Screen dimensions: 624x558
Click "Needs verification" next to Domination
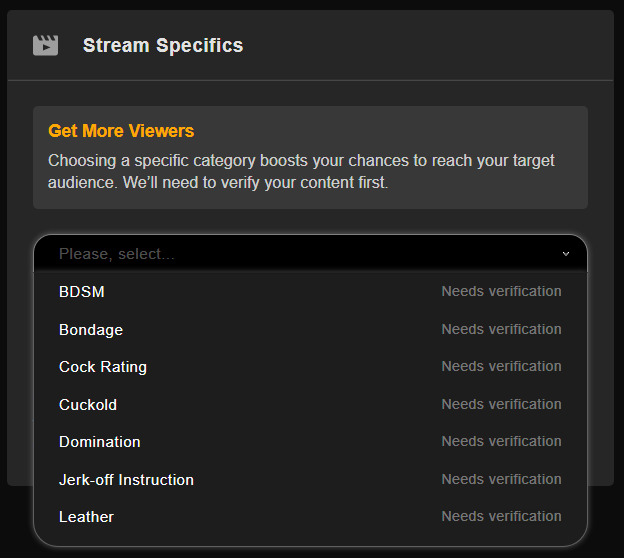click(x=501, y=441)
